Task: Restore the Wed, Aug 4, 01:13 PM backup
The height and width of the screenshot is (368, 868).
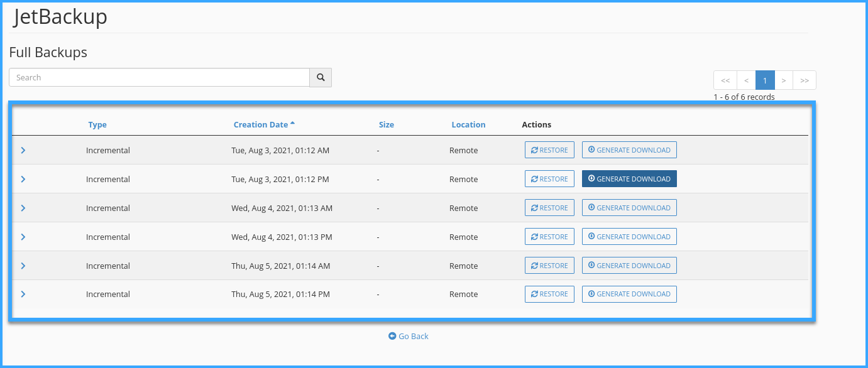Action: pos(549,237)
